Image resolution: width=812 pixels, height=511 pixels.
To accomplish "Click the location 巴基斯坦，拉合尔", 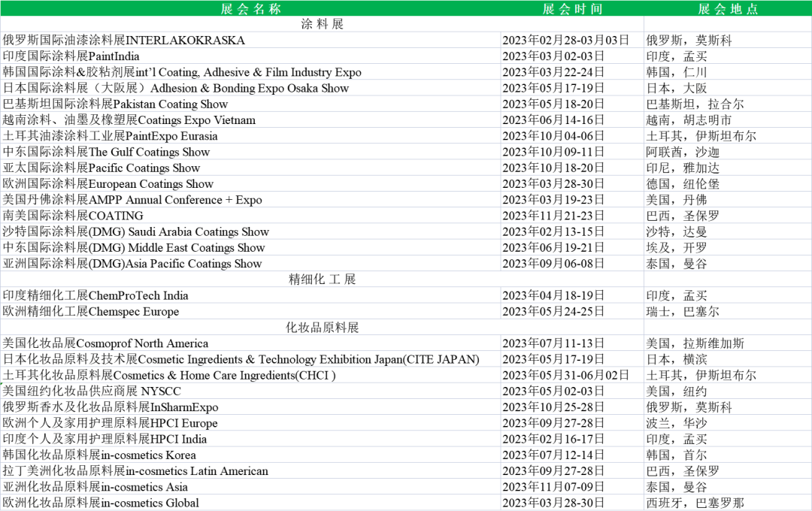I will tap(695, 104).
